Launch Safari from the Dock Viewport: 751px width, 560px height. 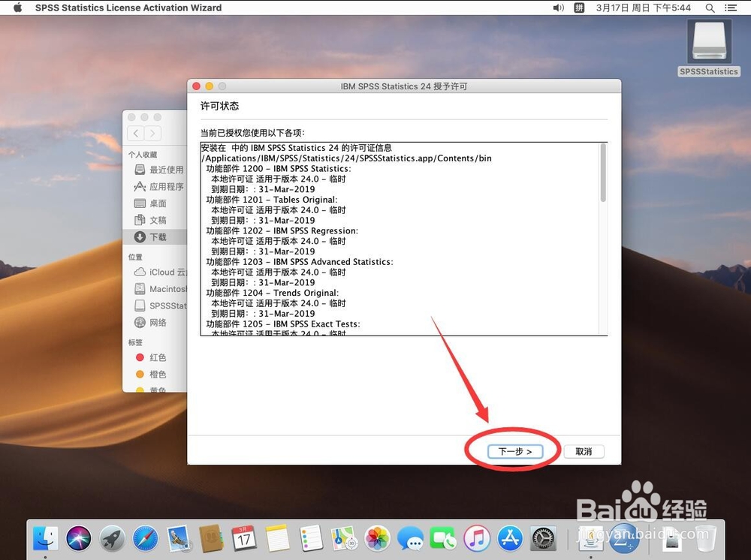[146, 539]
